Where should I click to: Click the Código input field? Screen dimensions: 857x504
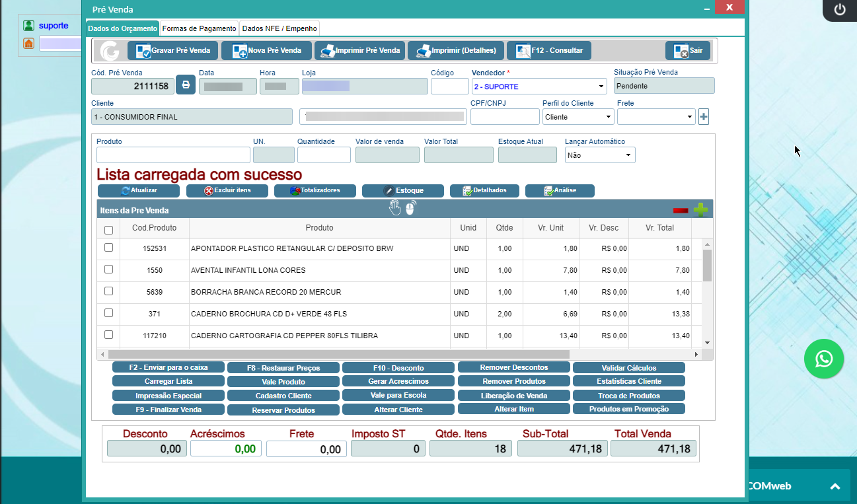450,87
